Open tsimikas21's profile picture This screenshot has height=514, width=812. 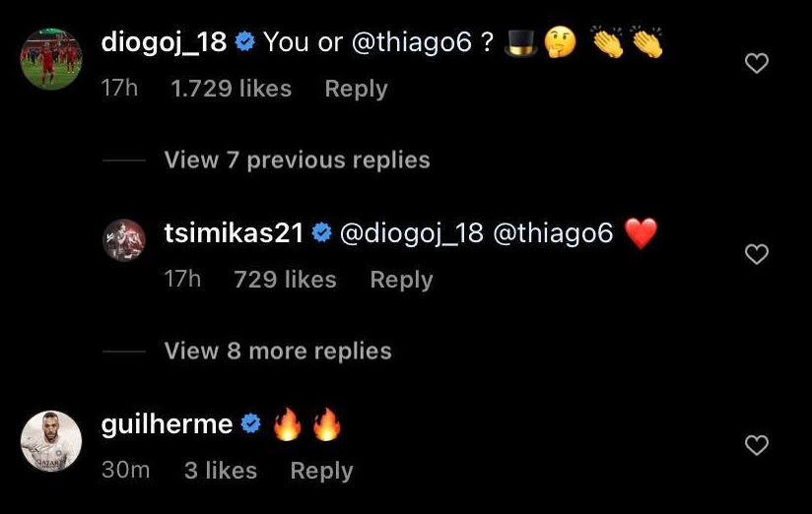point(125,239)
